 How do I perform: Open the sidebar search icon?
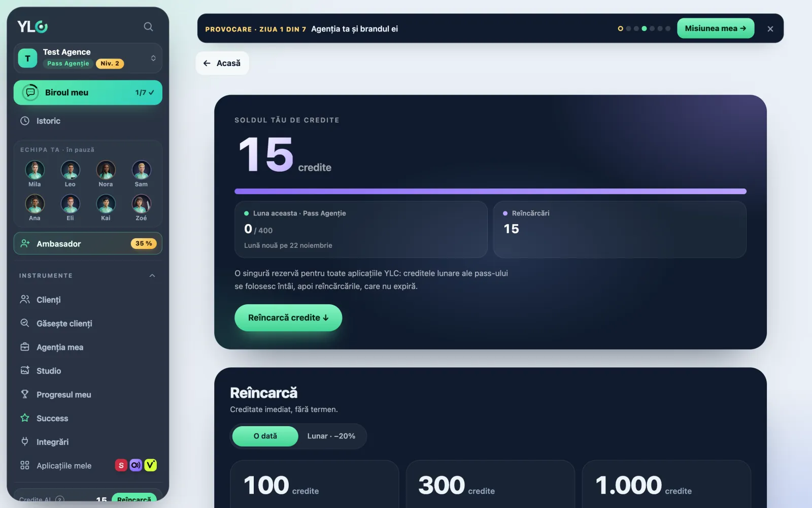(148, 26)
